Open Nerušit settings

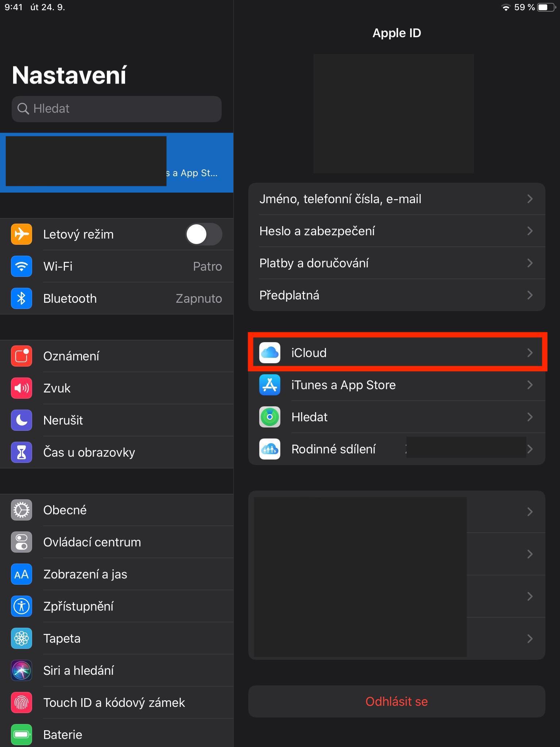(117, 420)
